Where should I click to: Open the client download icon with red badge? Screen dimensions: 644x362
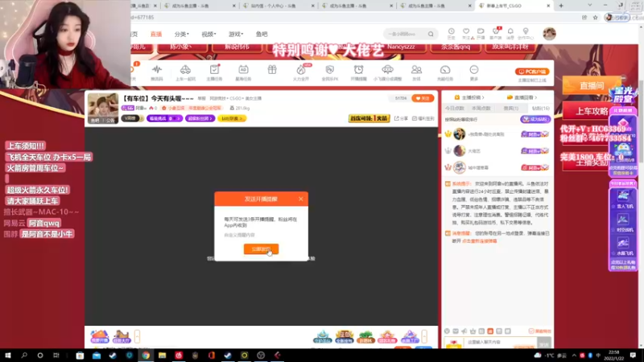[496, 33]
